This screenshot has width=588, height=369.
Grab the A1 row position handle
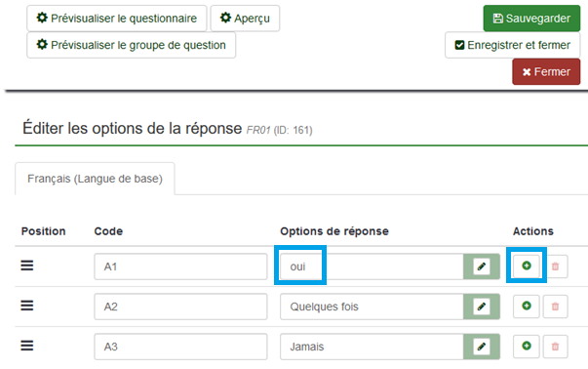(27, 266)
